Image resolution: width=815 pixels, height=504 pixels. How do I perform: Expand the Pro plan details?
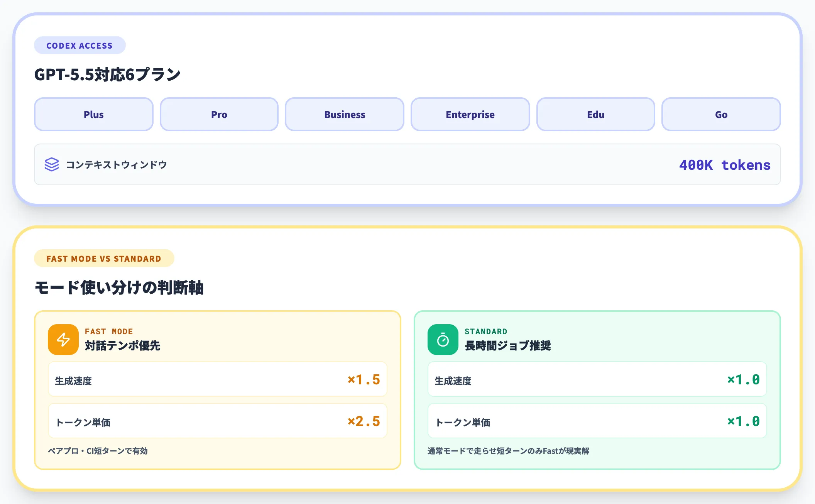[219, 114]
